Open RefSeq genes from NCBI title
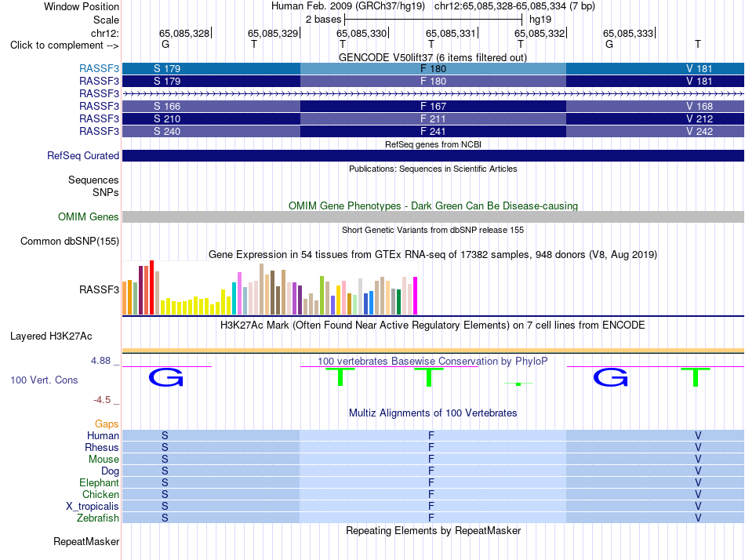Viewport: 745px width, 560px height. [x=433, y=144]
